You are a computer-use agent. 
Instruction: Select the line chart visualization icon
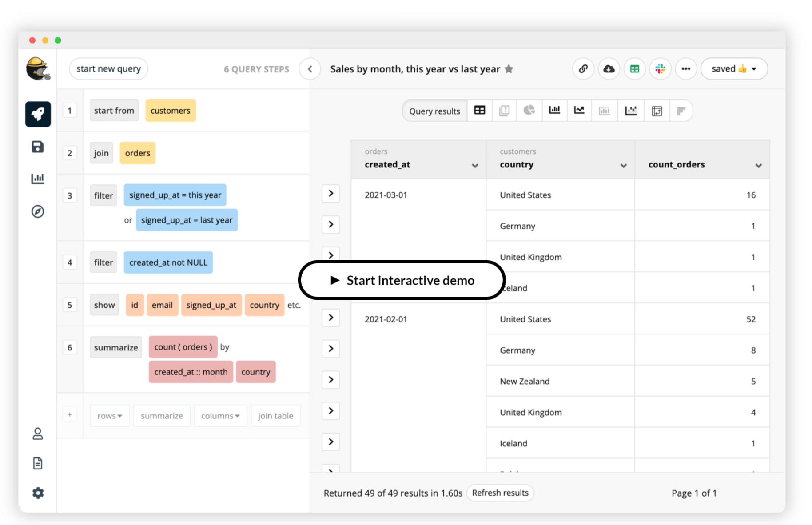[x=579, y=111]
